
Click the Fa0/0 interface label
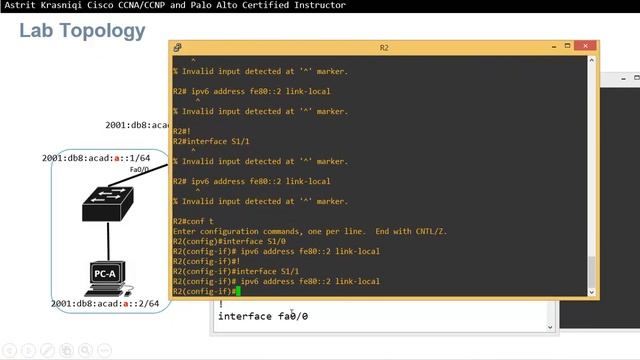pos(139,169)
